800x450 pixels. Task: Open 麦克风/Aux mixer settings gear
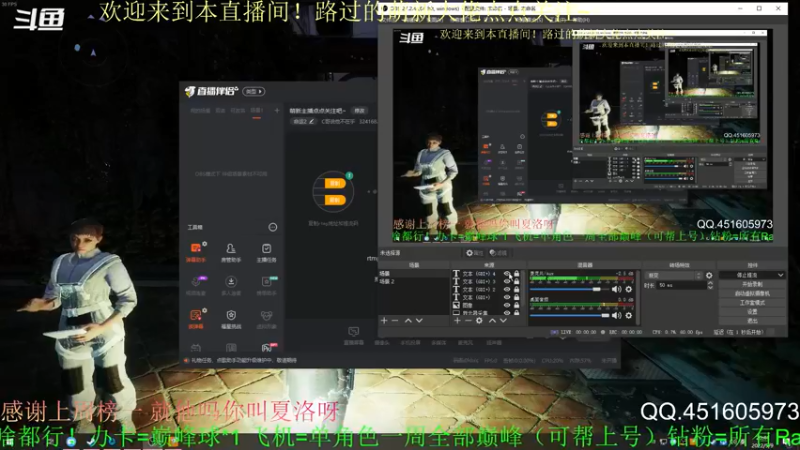[x=629, y=289]
